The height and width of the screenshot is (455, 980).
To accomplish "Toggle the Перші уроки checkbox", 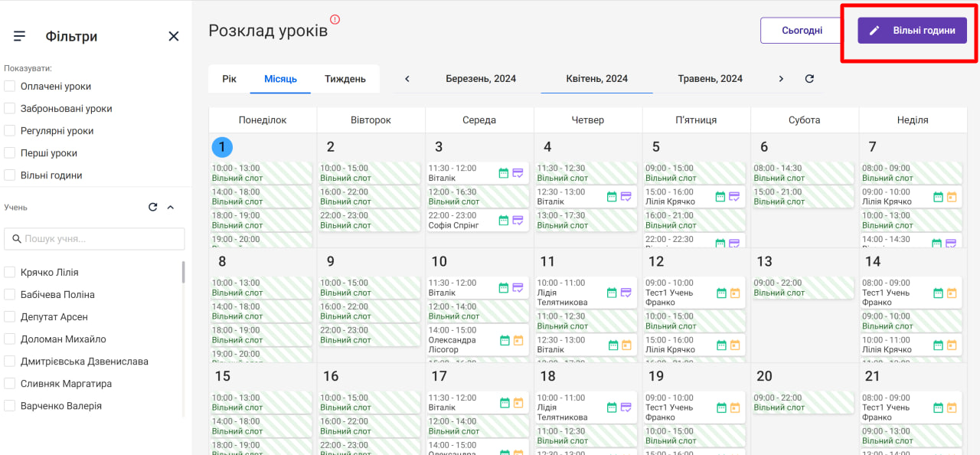I will (10, 153).
